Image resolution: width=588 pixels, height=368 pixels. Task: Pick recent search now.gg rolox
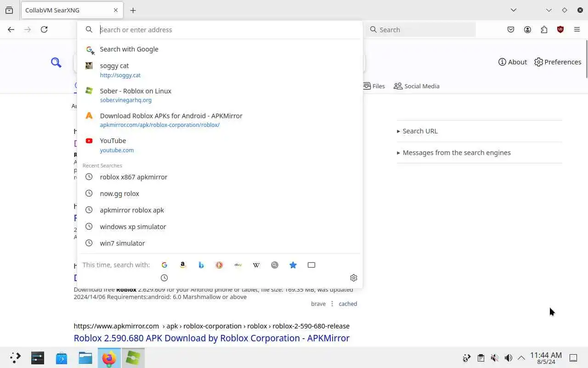click(220, 194)
